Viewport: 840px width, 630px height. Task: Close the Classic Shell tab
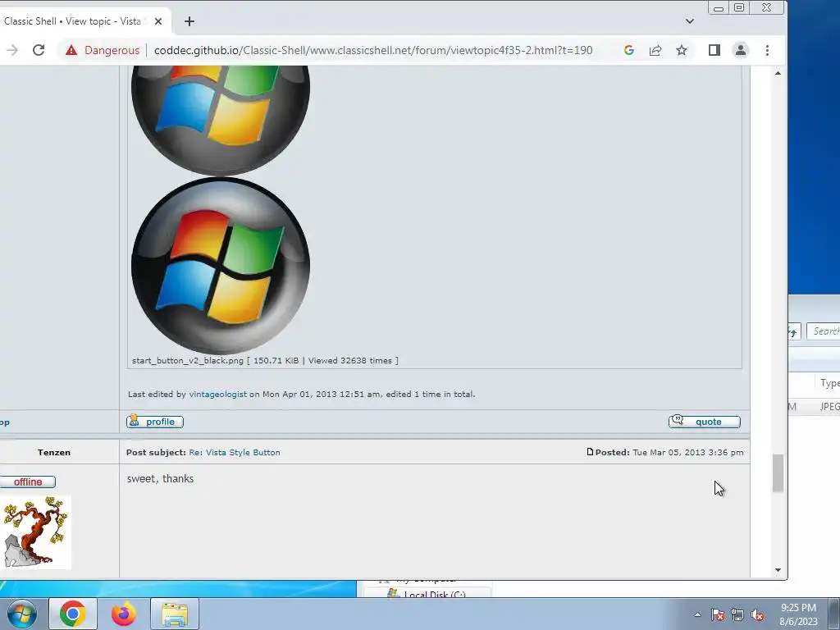[158, 21]
